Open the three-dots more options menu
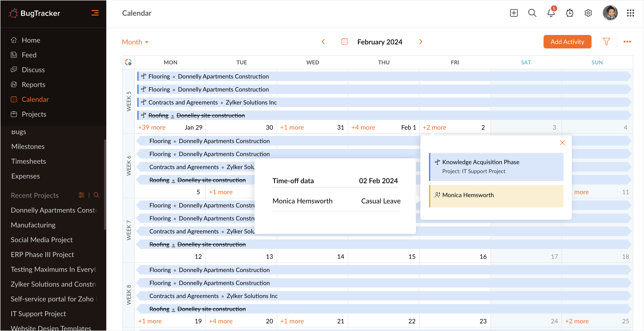Viewport: 644px width, 331px height. (627, 42)
